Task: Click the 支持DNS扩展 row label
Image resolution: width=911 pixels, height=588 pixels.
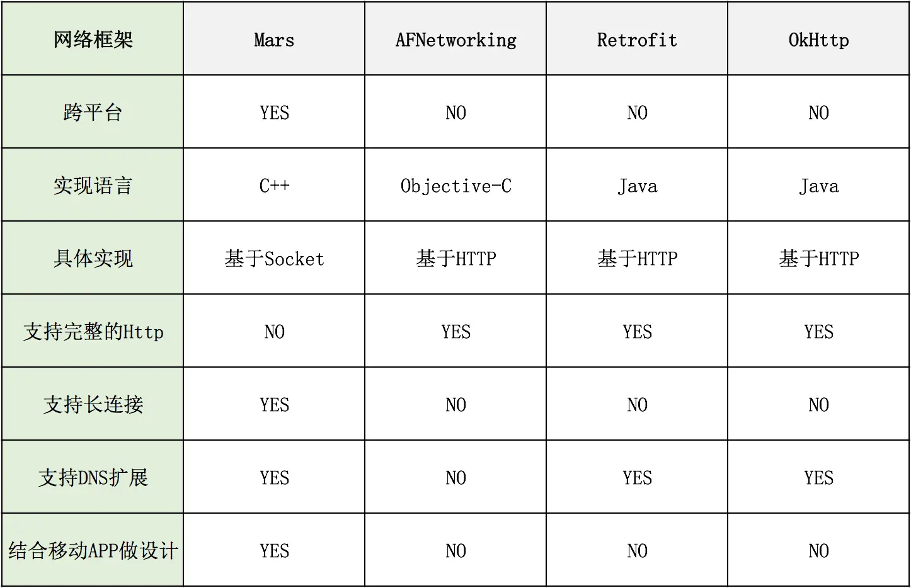Action: coord(93,477)
